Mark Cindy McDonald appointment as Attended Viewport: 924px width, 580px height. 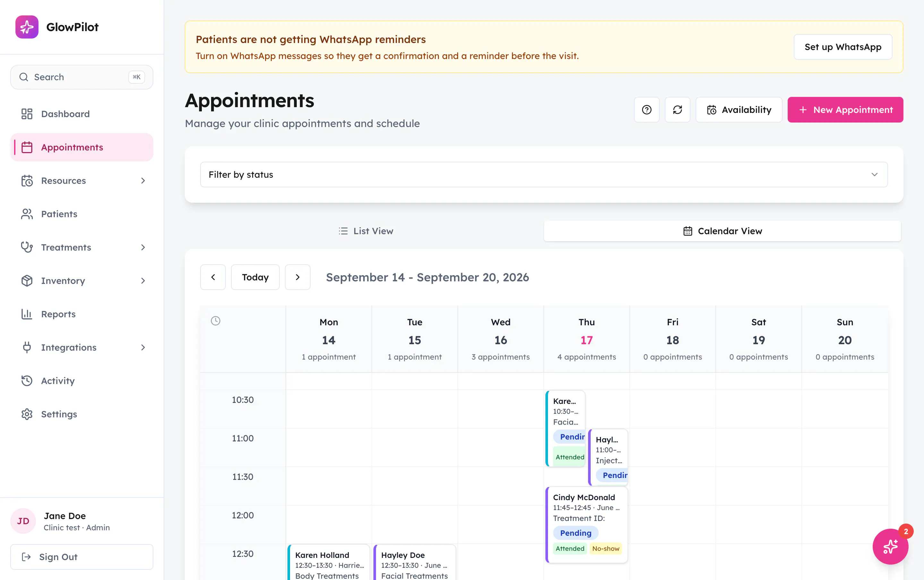point(570,549)
